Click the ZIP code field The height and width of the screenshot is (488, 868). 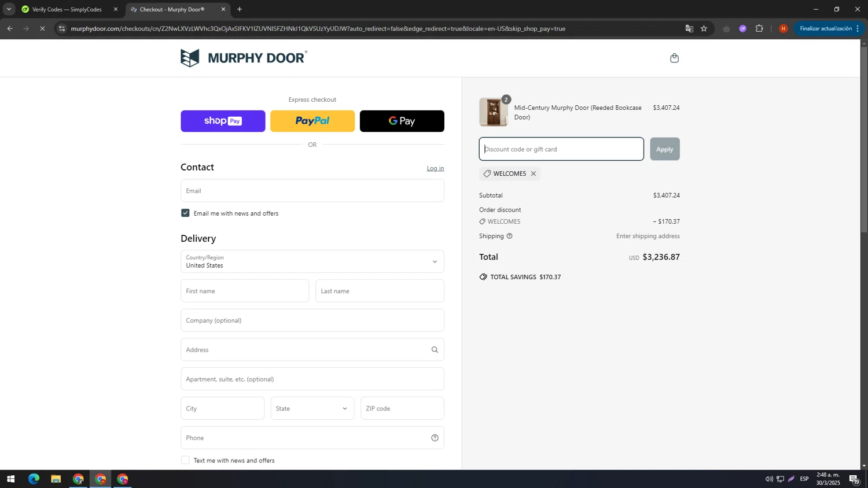pos(402,408)
